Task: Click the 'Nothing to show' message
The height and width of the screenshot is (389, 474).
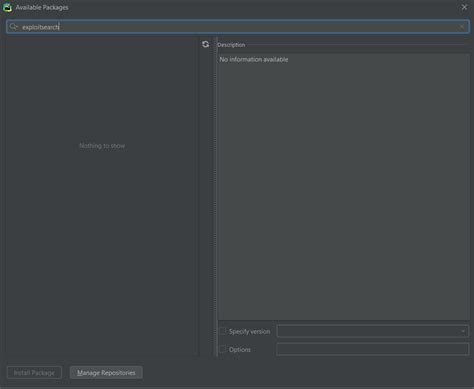Action: tap(102, 146)
